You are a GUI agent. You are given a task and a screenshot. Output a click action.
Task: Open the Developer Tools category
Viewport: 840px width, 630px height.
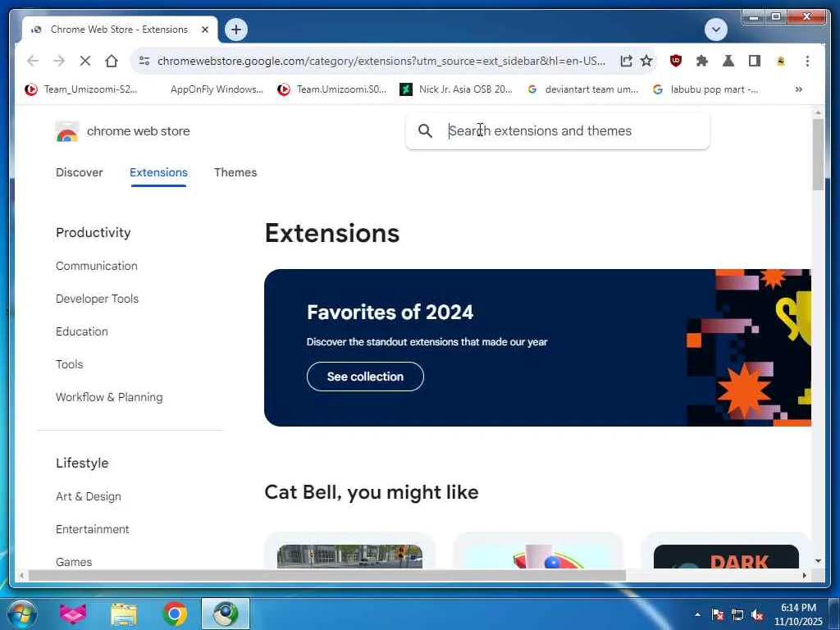[x=97, y=299]
